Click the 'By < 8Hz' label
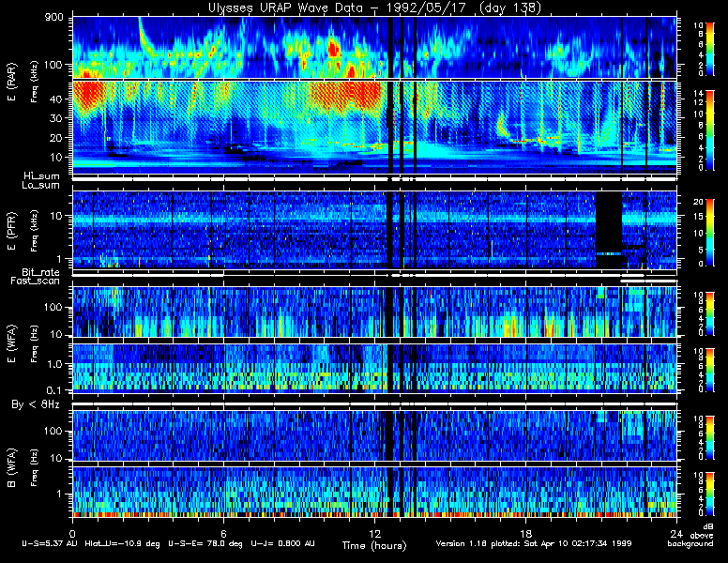The image size is (728, 563). (x=36, y=405)
